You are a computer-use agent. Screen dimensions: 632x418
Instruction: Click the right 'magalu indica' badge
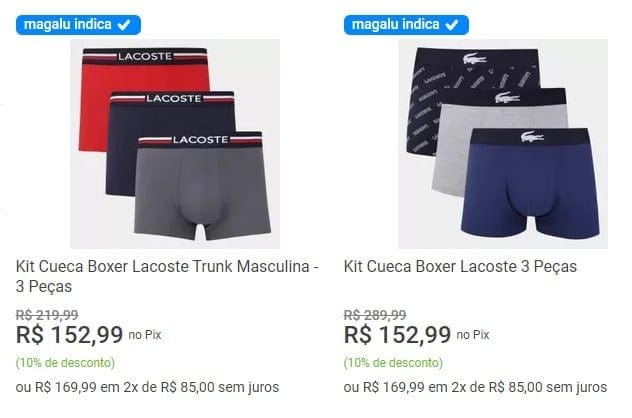(x=406, y=25)
